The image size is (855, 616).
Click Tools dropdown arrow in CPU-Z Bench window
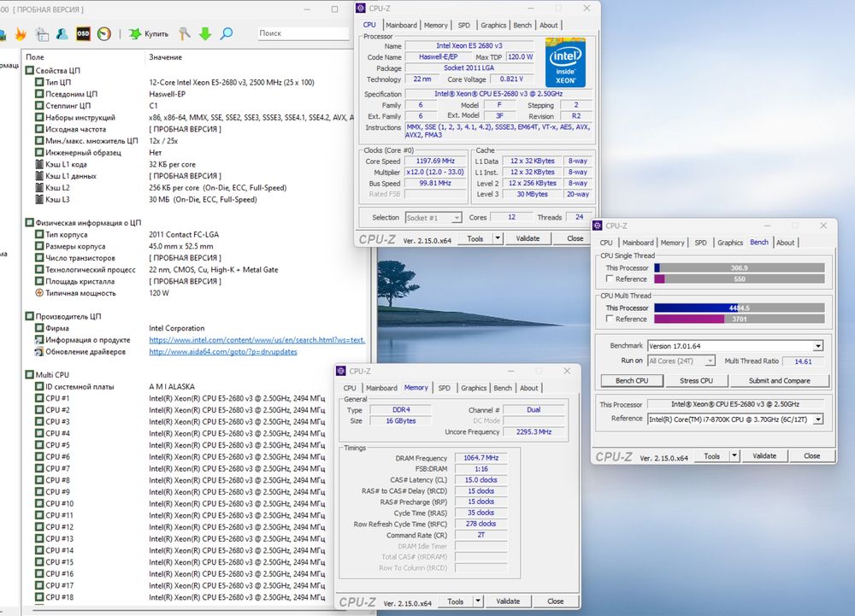pos(734,456)
